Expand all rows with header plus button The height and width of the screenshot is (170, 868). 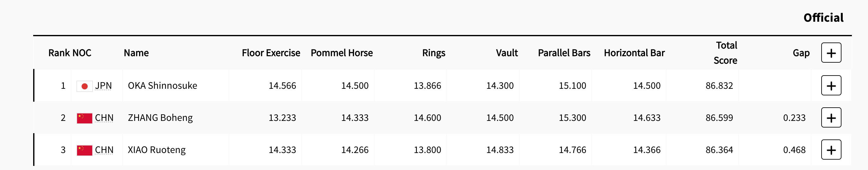(x=831, y=53)
